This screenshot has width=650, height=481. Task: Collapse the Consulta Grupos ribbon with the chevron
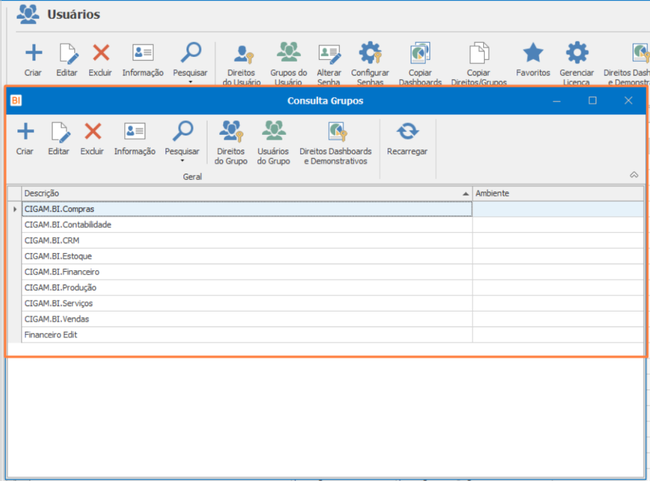click(634, 175)
